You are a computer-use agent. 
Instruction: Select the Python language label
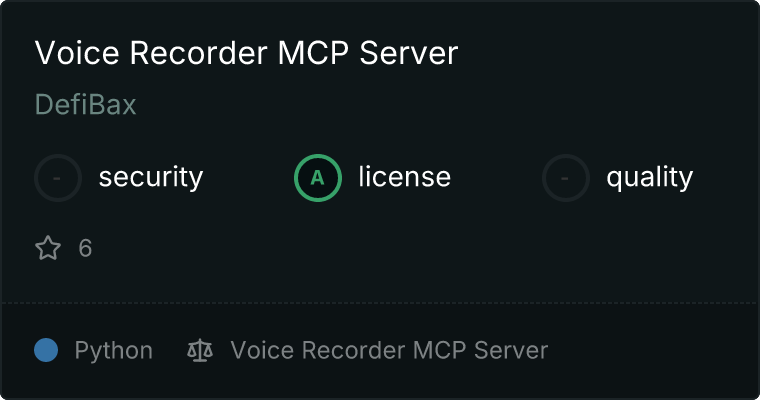click(x=113, y=351)
